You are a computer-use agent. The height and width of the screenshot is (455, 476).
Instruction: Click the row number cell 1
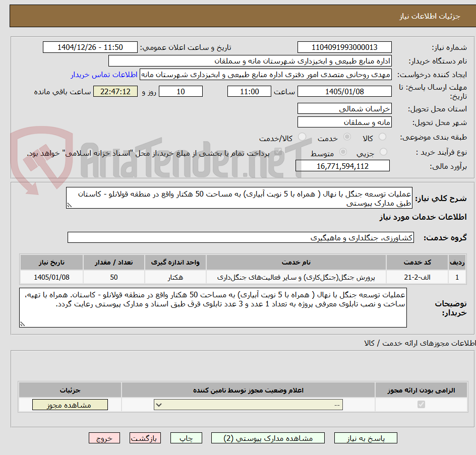pyautogui.click(x=457, y=277)
